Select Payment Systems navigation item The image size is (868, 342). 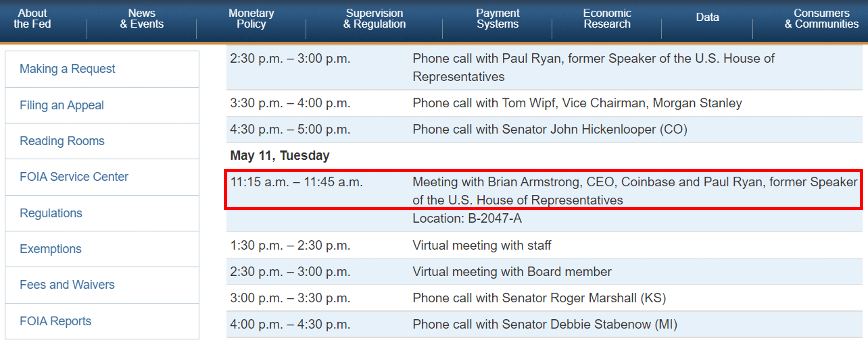(x=497, y=19)
